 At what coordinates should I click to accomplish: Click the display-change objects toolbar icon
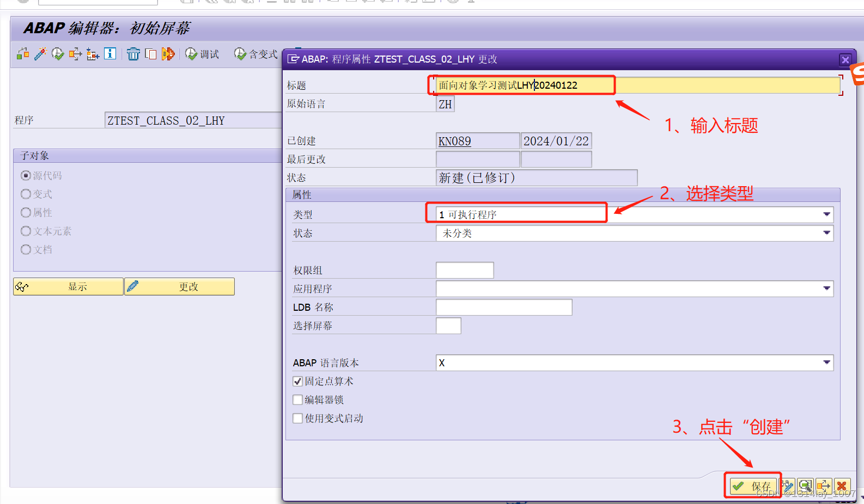23,53
